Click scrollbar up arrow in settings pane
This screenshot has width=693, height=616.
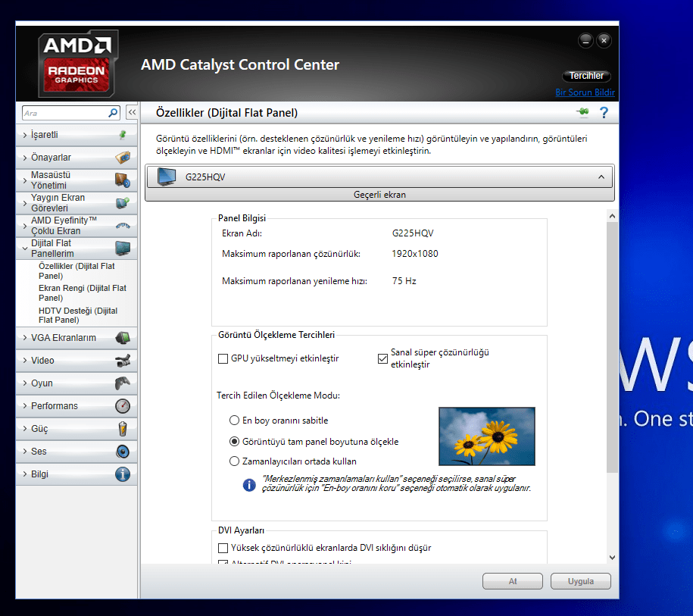(x=612, y=216)
